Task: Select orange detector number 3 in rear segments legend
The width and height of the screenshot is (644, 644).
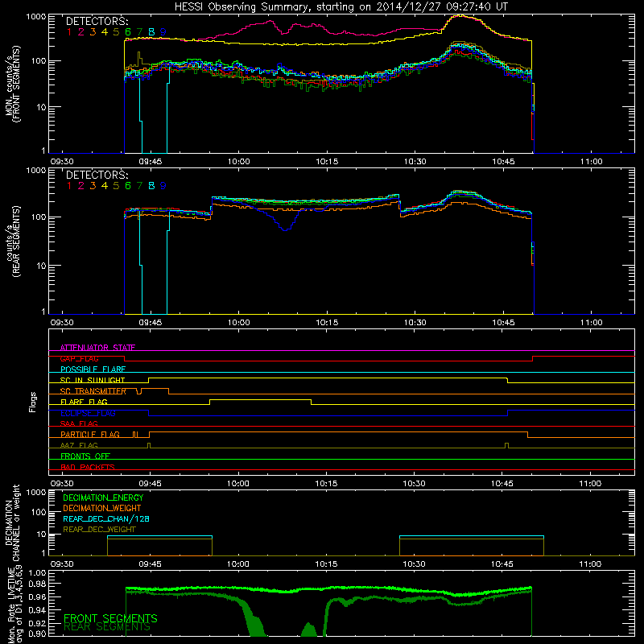Action: coord(93,186)
